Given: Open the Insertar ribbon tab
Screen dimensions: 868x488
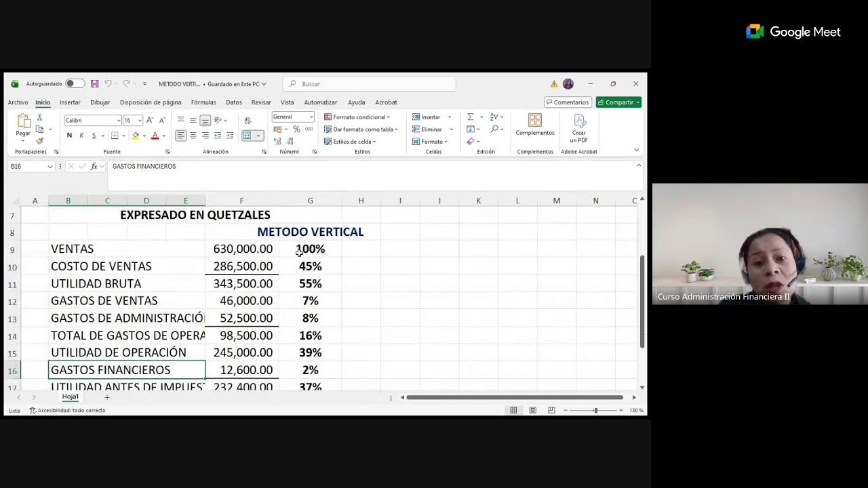Looking at the screenshot, I should 70,102.
